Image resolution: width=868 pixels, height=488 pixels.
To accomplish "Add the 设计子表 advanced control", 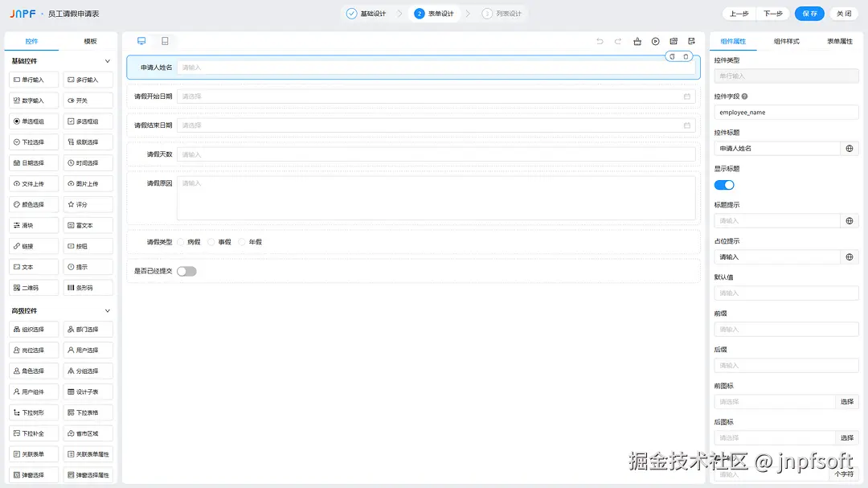I will pos(88,392).
